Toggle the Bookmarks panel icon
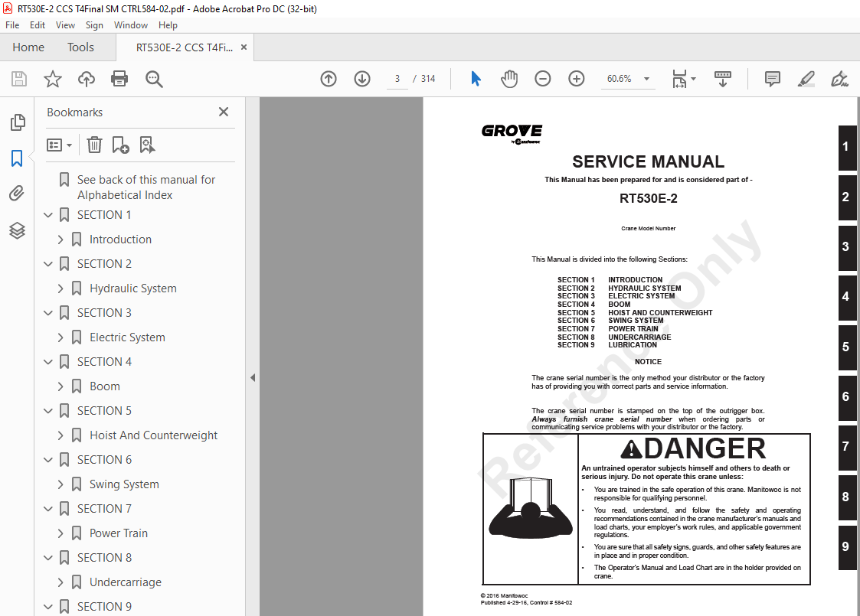Screen dimensions: 860x616 point(17,158)
